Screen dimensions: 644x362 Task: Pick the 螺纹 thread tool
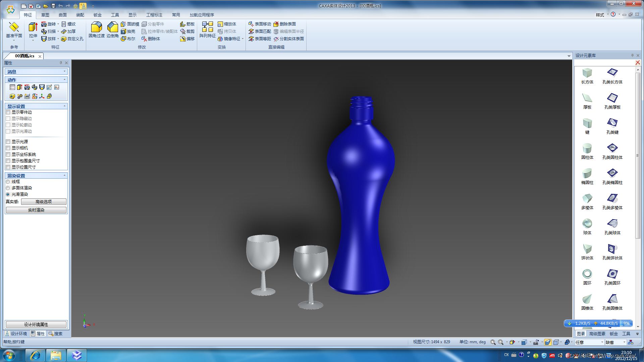68,24
